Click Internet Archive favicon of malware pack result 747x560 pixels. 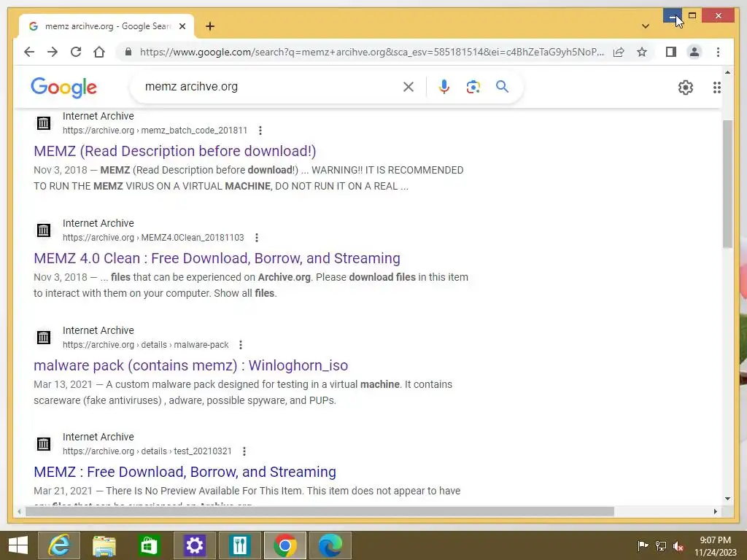[x=43, y=338]
